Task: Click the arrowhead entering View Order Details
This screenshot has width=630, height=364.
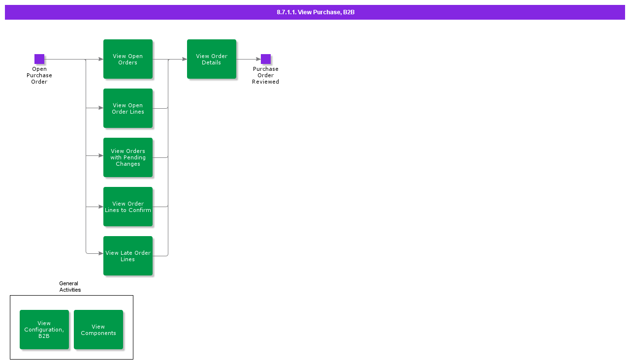Action: click(x=184, y=59)
